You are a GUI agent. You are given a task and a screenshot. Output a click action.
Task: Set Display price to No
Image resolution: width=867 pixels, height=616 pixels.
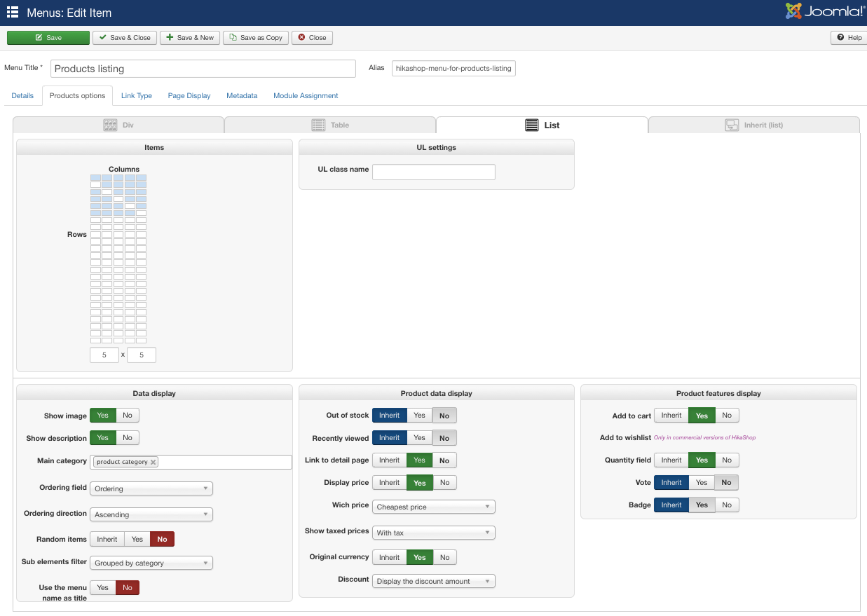click(445, 482)
